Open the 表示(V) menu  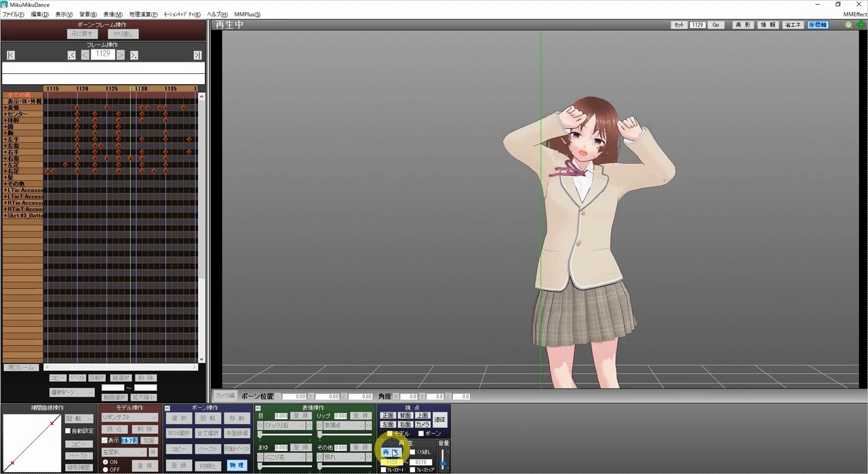(64, 14)
